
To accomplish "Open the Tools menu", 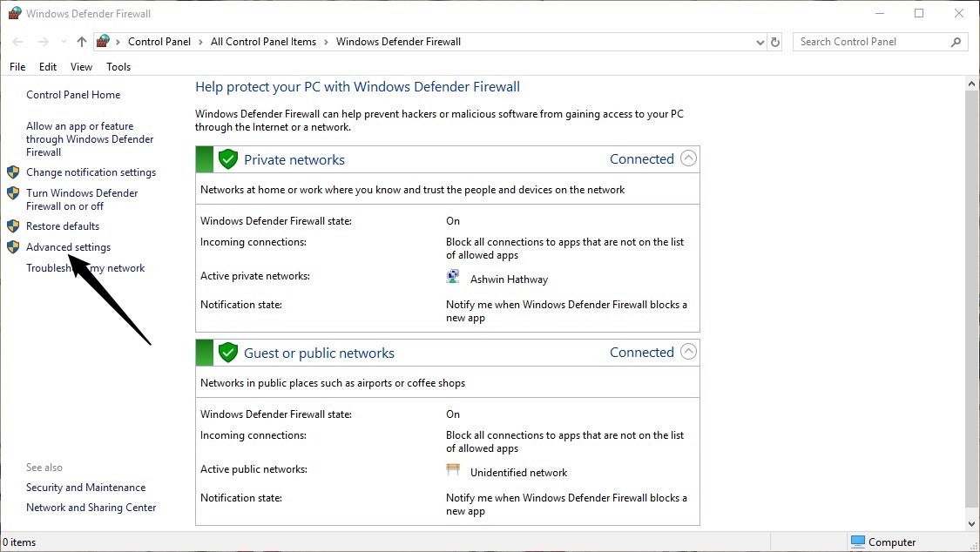I will tap(118, 67).
